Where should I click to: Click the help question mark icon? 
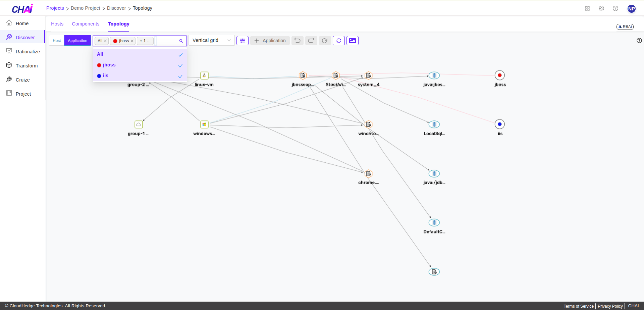[615, 8]
